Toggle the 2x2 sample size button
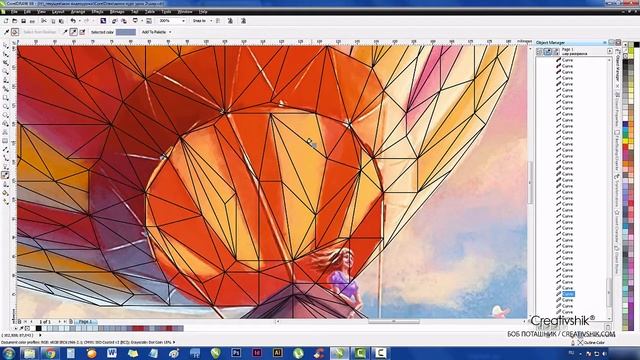 (x=73, y=32)
